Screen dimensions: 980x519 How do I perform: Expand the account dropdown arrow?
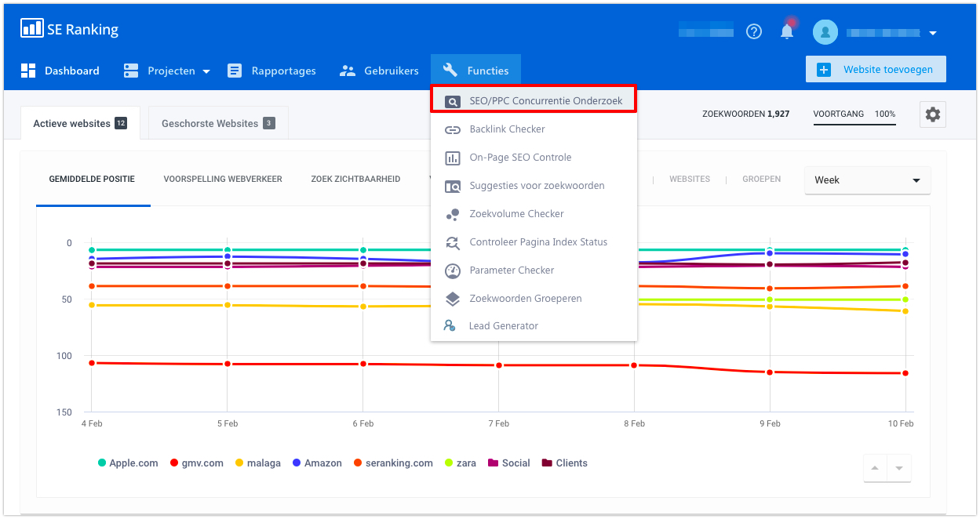933,33
